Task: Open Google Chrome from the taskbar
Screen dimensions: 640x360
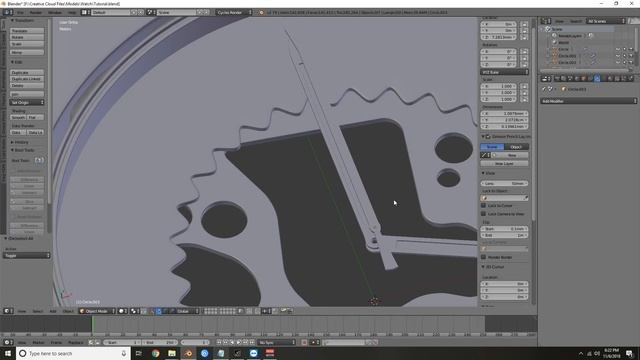Action: 156,353
